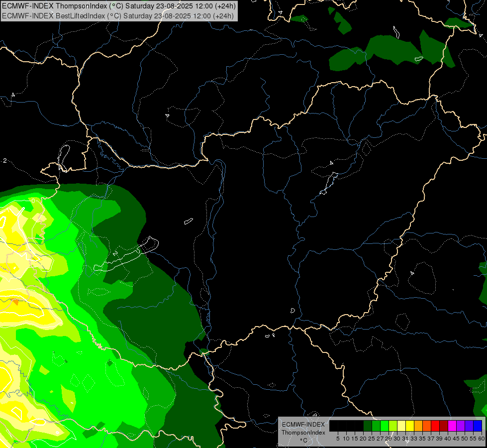Pick the orange-red 35–37 legend swatch
This screenshot has width=487, height=448.
[x=427, y=426]
